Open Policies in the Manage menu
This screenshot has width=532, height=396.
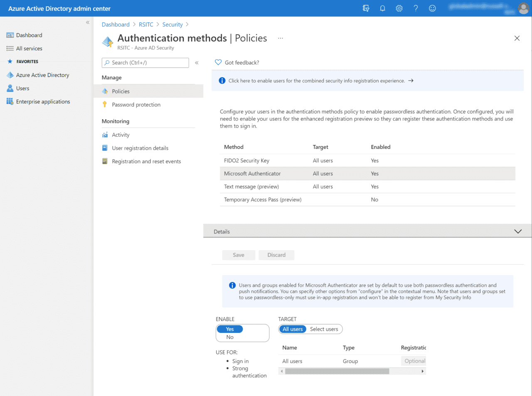pos(148,91)
